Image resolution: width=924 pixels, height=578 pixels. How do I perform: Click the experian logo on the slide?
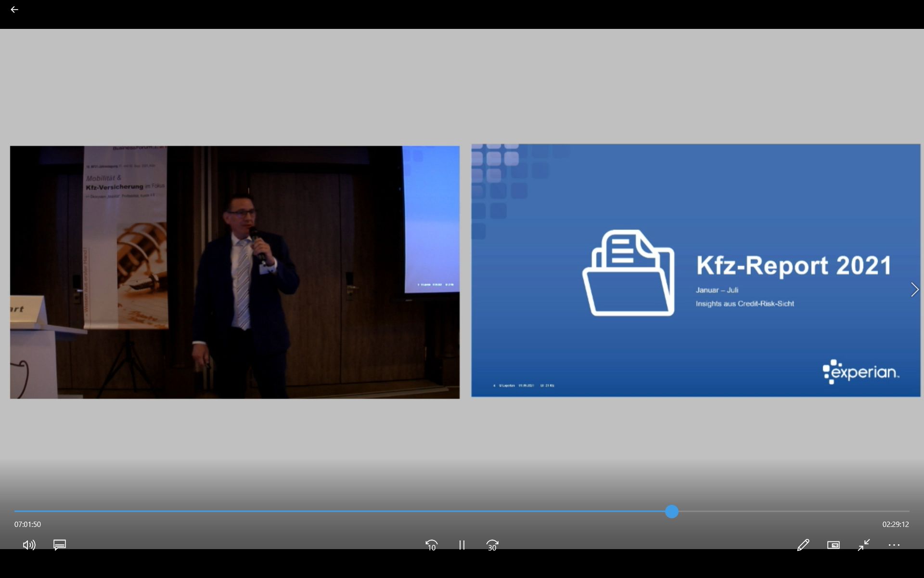tap(860, 372)
